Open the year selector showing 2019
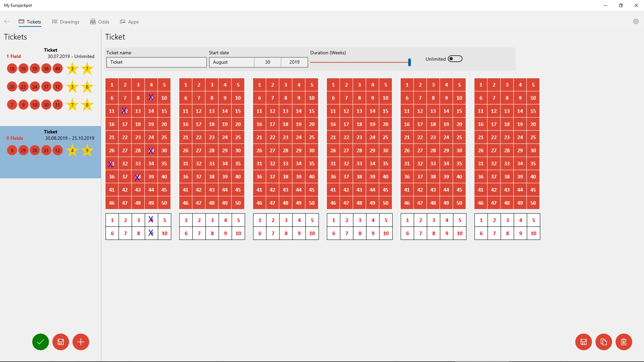644x362 pixels. (294, 62)
